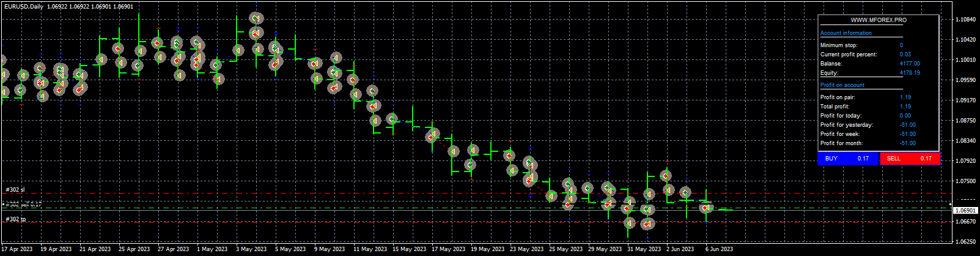Image resolution: width=980 pixels, height=256 pixels.
Task: Click the 1.07500 price axis label
Action: (x=965, y=181)
